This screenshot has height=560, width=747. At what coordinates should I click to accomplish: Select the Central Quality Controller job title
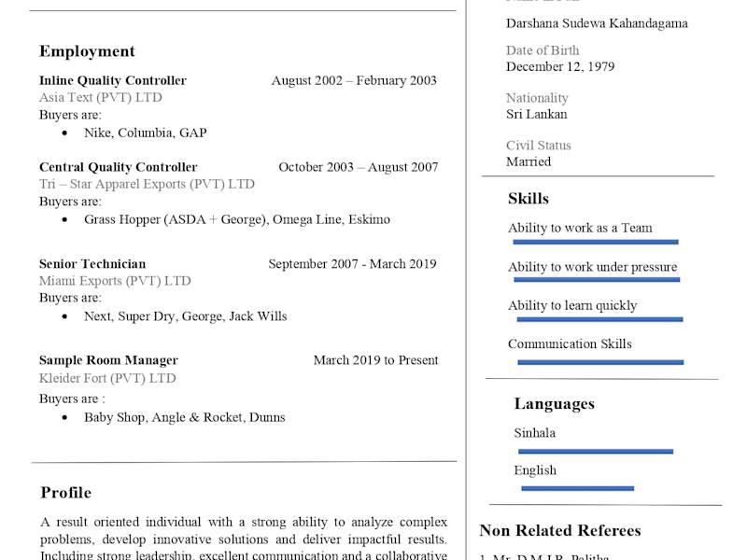[119, 167]
